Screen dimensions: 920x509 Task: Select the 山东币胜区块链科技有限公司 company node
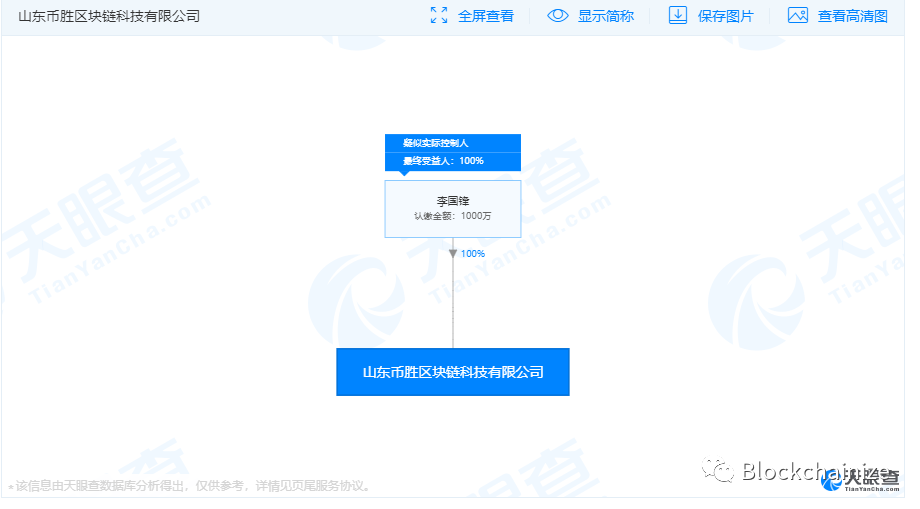point(452,372)
